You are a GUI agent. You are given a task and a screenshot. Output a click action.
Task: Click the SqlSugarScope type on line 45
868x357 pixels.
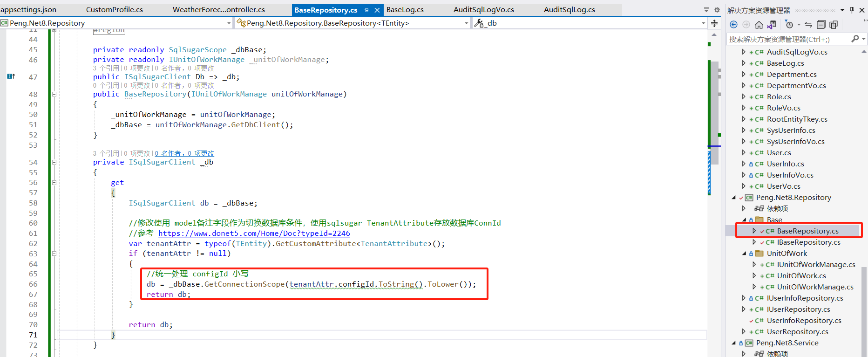coord(197,50)
